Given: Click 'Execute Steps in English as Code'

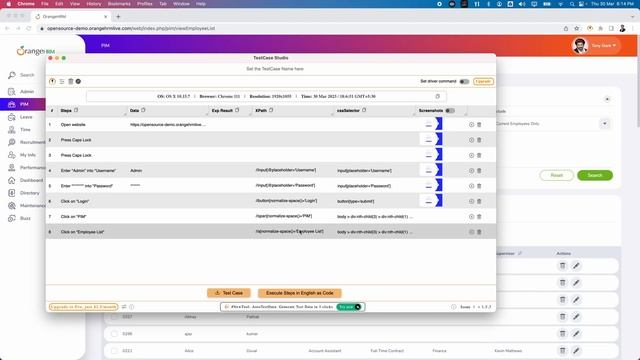Looking at the screenshot, I should [300, 293].
